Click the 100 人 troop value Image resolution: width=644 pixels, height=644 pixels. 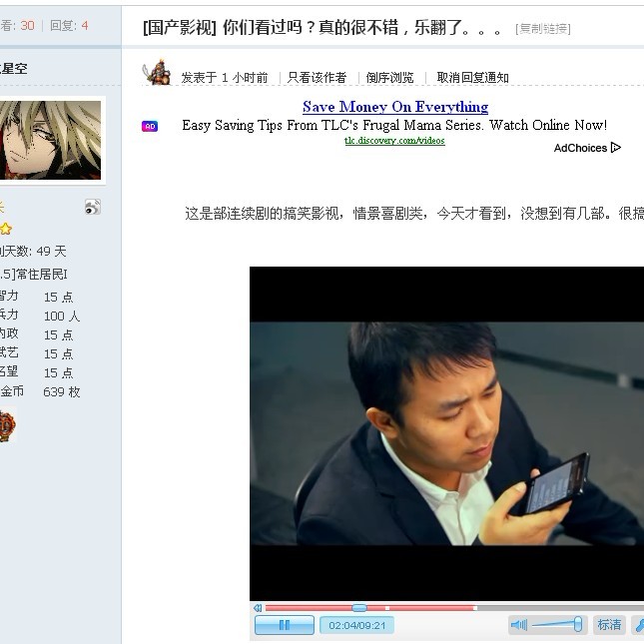tap(62, 316)
